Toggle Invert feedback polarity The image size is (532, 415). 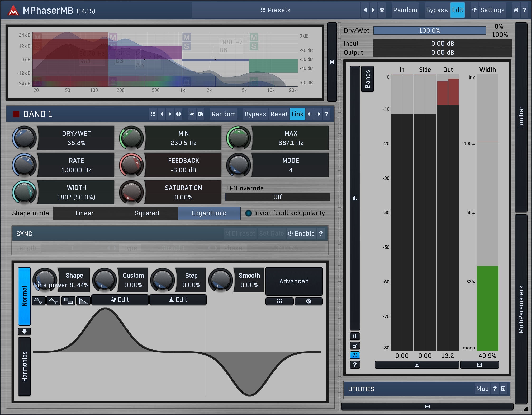tap(249, 213)
